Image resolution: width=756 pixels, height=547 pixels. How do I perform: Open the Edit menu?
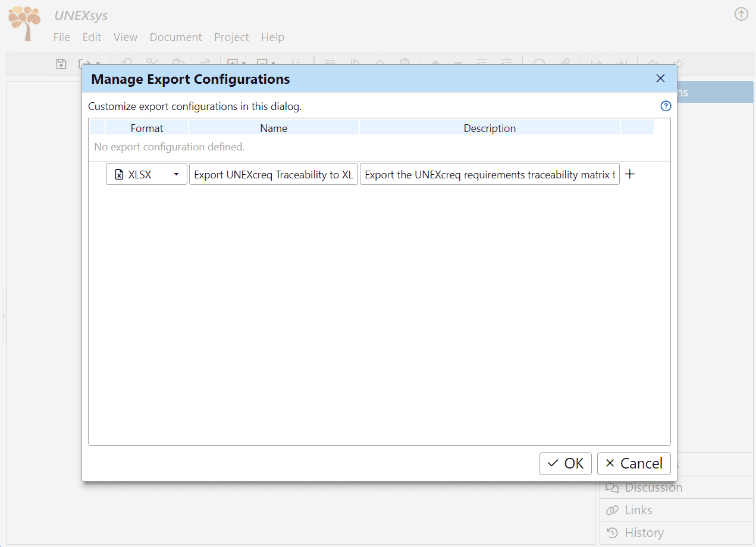92,37
